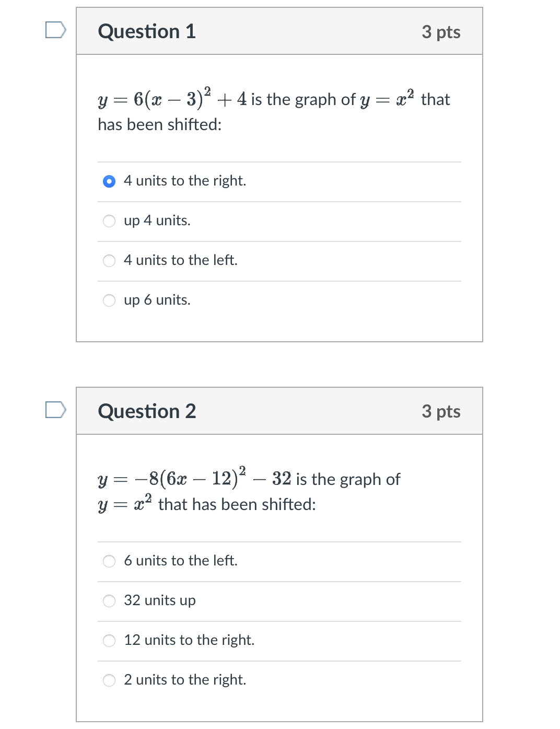Click the '3 pts' label of Question 1
560x729 pixels.
point(441,32)
